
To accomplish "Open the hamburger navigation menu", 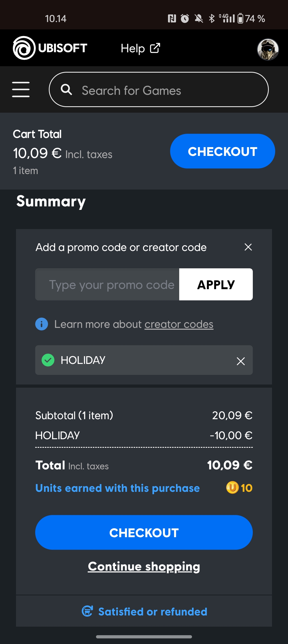I will click(x=21, y=89).
